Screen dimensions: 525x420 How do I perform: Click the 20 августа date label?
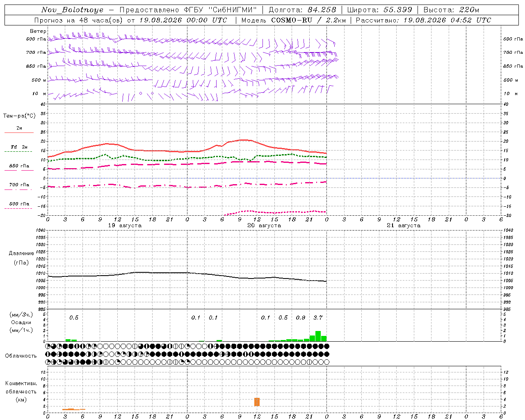(264, 225)
